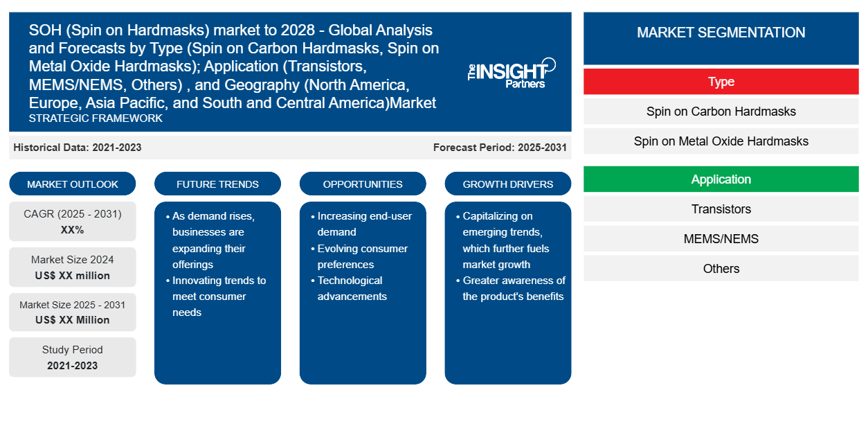868x433 pixels.
Task: Click the Market Size 2024 box
Action: 73,267
